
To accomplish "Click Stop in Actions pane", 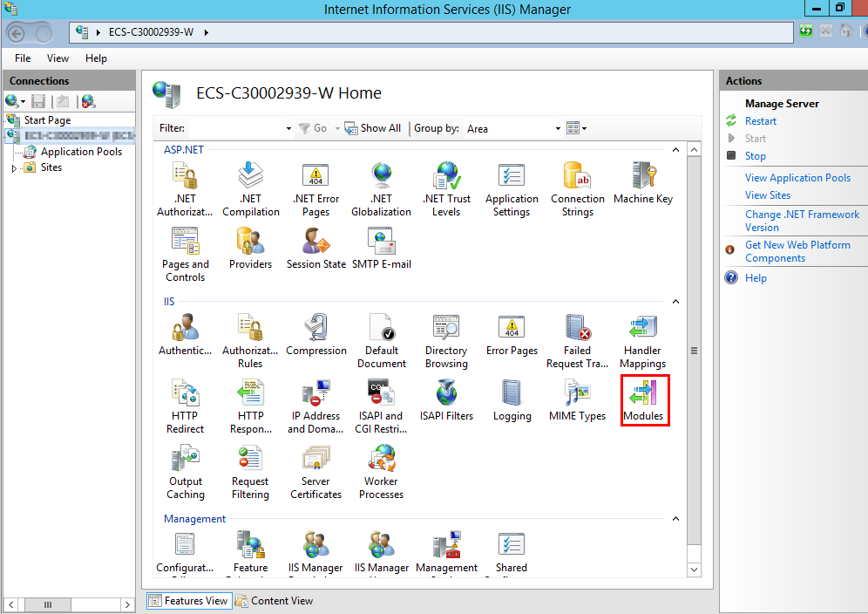I will pos(755,156).
